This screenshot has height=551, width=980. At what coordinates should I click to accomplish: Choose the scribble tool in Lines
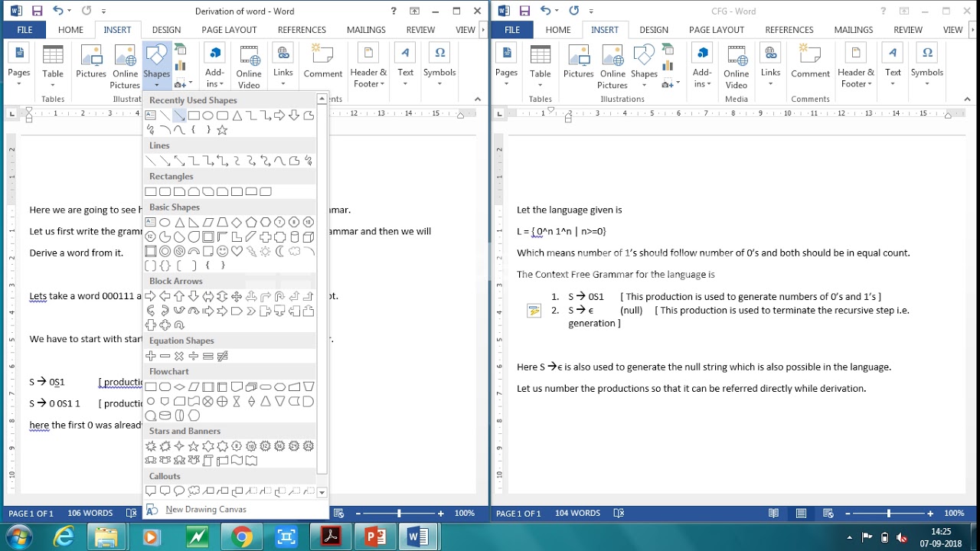(x=309, y=161)
